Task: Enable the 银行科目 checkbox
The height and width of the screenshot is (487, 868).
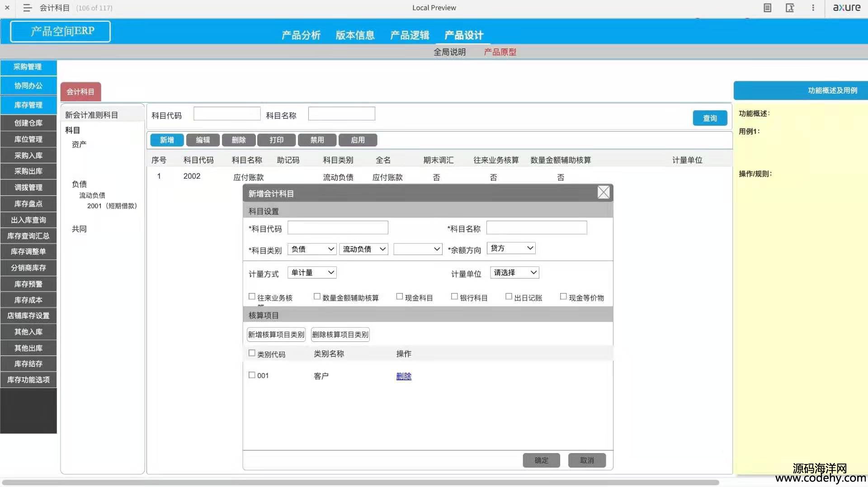Action: 454,297
